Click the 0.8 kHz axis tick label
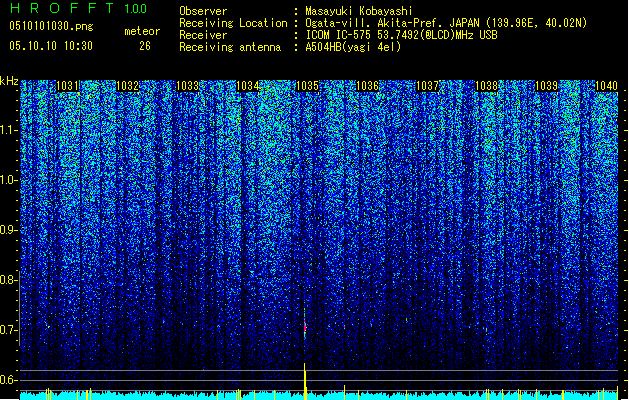629x400 pixels. [x=9, y=280]
